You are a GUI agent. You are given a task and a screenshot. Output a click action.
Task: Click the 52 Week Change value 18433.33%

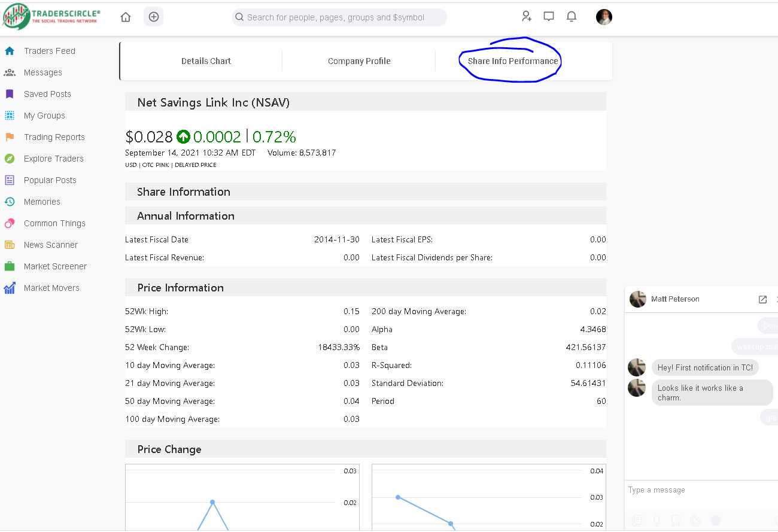[339, 347]
